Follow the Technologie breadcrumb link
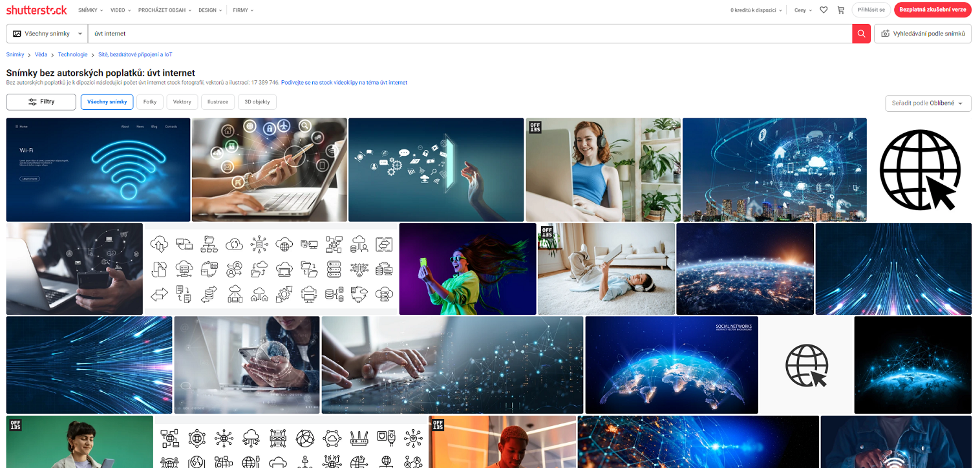This screenshot has height=468, width=980. (x=72, y=54)
